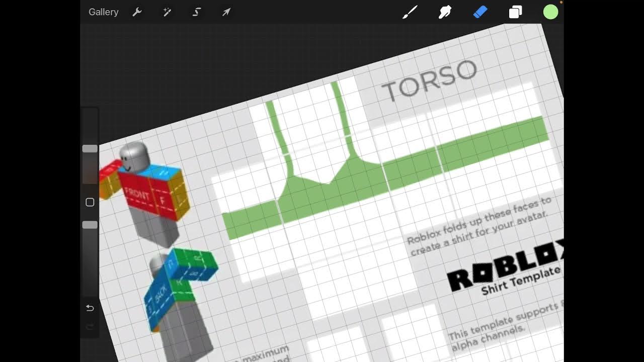Select the Eraser tool
Screen dimensions: 644x362
480,12
